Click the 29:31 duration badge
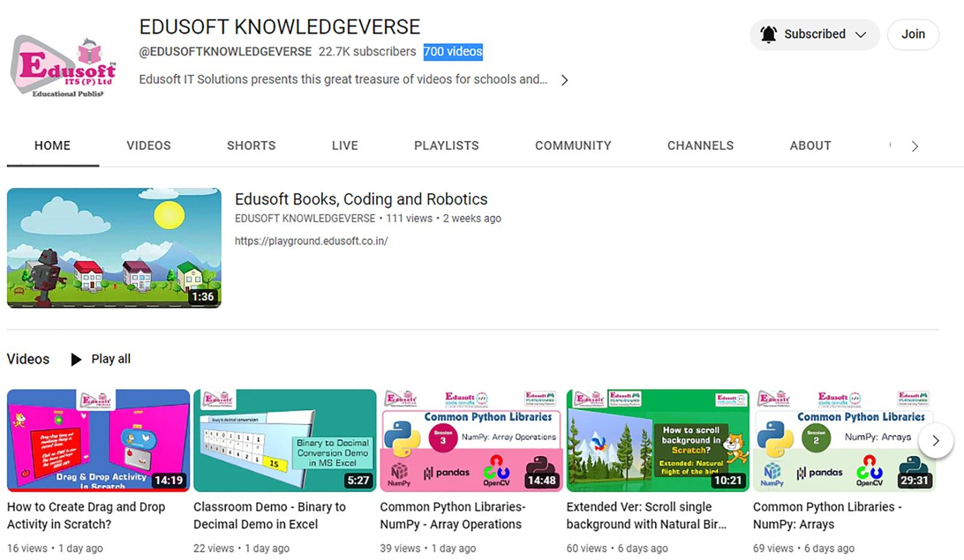 [x=914, y=481]
